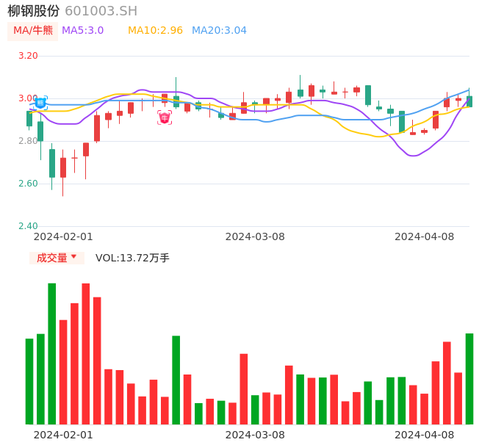Toggle the MA20:3.04 legend label
This screenshot has width=504, height=445.
click(219, 31)
